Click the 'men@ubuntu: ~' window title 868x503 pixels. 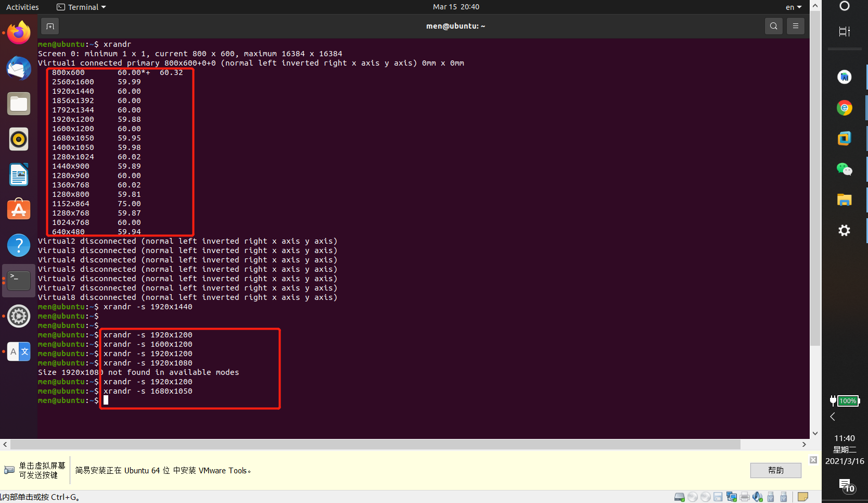pyautogui.click(x=455, y=26)
